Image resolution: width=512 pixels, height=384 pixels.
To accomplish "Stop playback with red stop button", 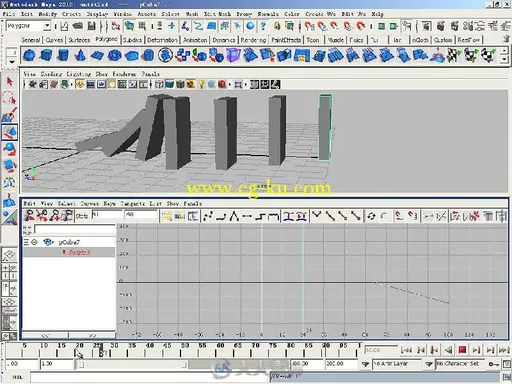I will [462, 350].
